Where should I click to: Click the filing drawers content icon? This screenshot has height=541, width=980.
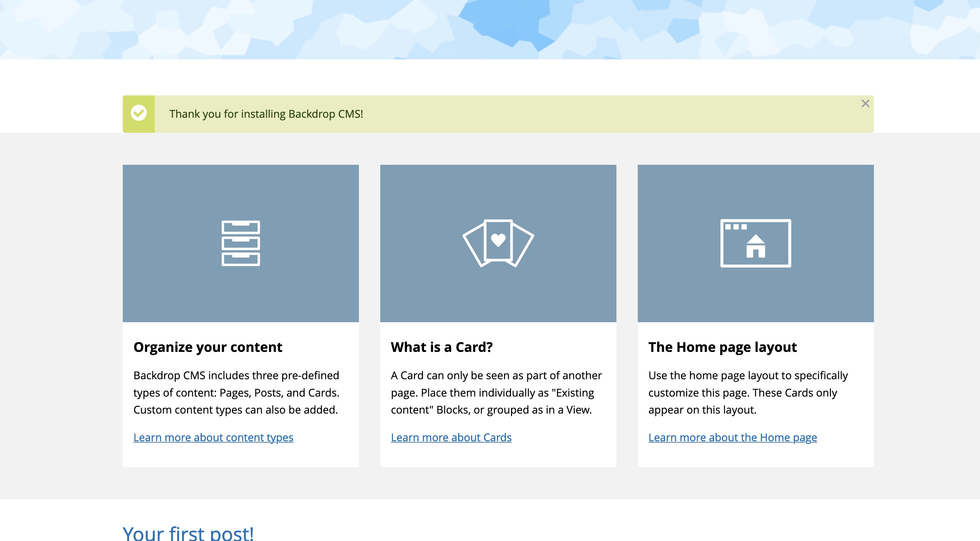click(240, 243)
